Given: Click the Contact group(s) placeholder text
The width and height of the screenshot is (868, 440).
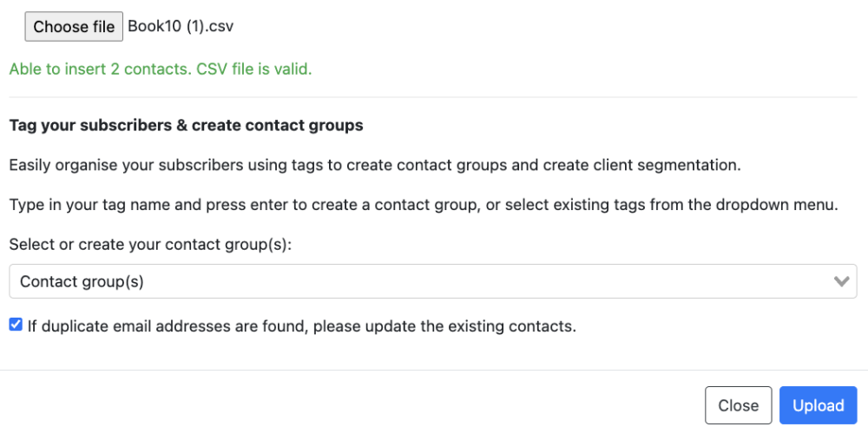Looking at the screenshot, I should 82,281.
